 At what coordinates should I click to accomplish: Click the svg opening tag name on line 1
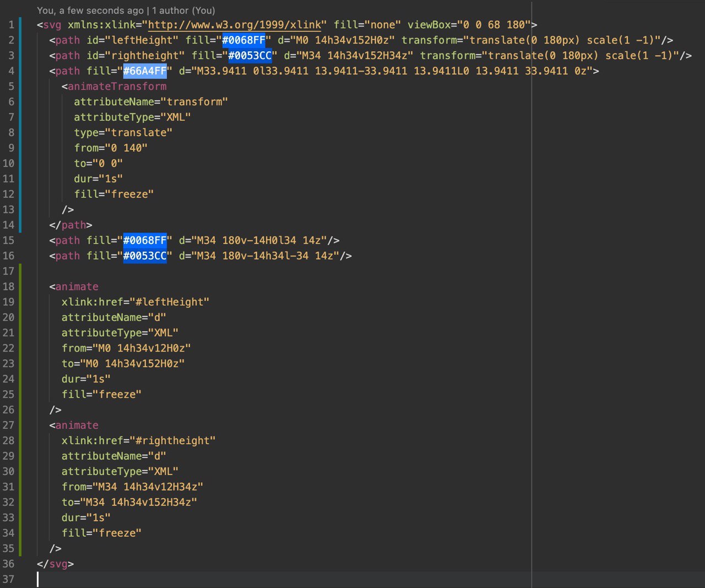[52, 25]
